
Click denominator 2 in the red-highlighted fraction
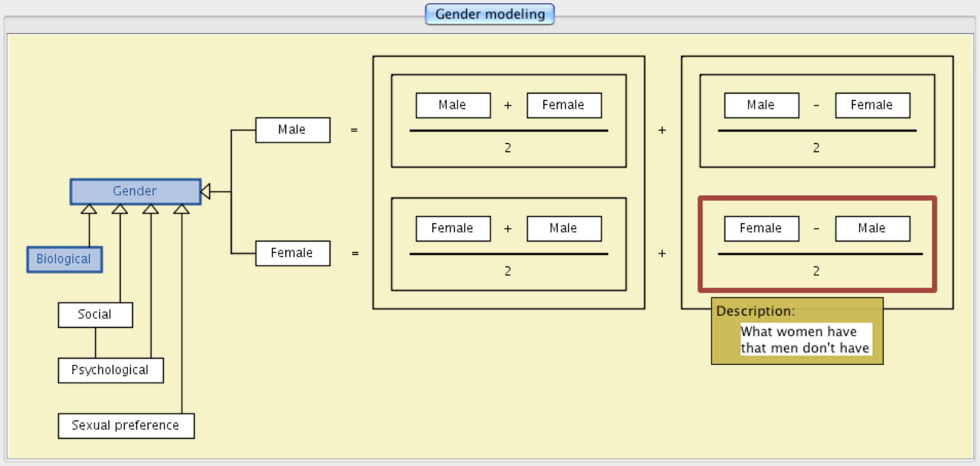[x=816, y=271]
